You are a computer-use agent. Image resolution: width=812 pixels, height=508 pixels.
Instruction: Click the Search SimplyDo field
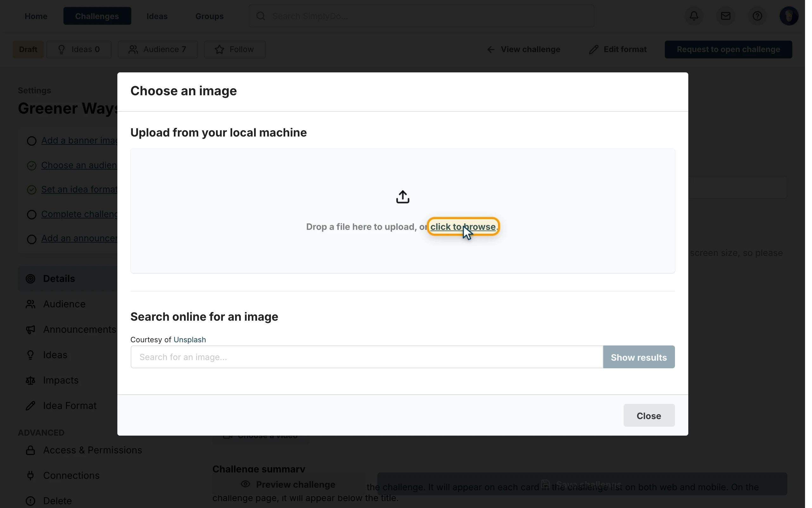(421, 16)
